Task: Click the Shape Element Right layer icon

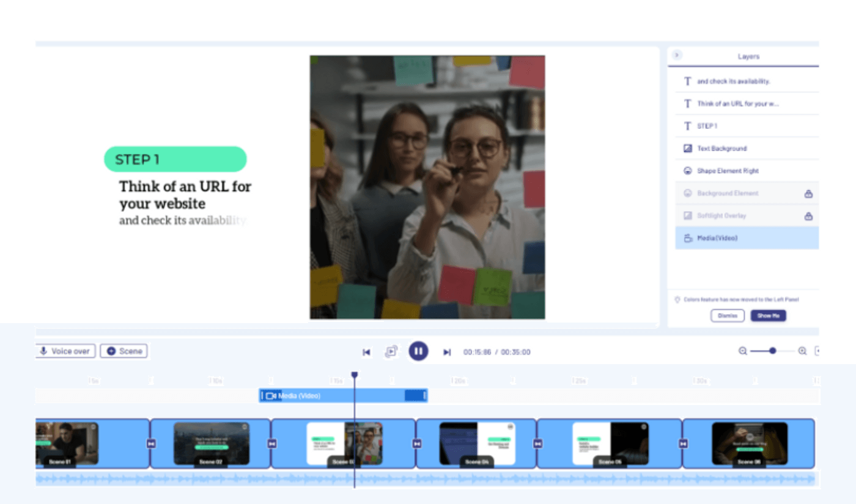Action: (x=687, y=170)
